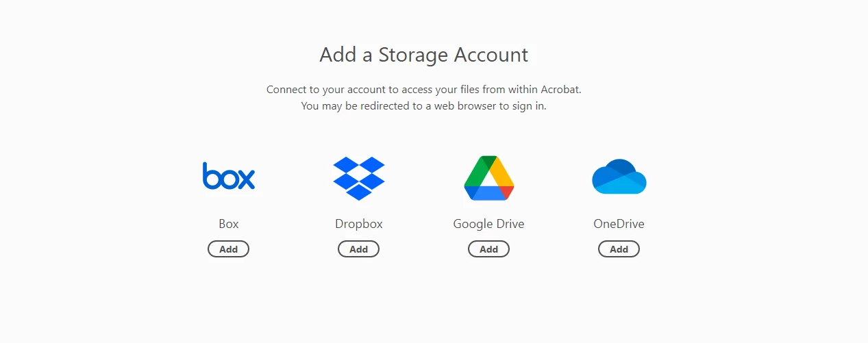Click the "You may be redirected" notice text

pos(424,106)
